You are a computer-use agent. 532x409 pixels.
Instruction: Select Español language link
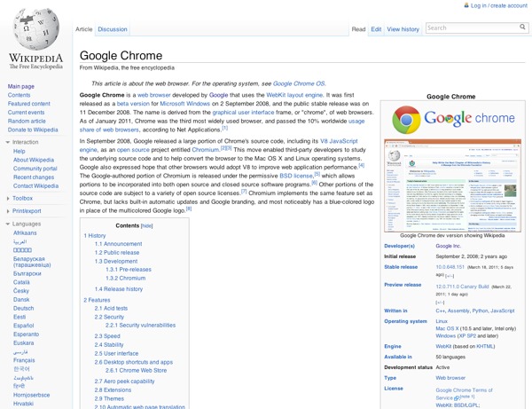coord(23,326)
